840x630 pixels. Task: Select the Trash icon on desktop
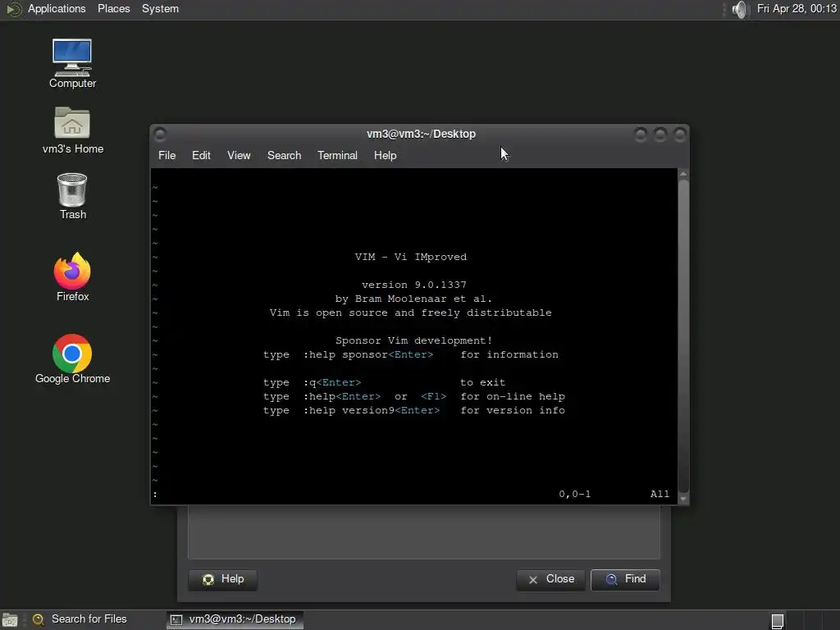coord(72,196)
